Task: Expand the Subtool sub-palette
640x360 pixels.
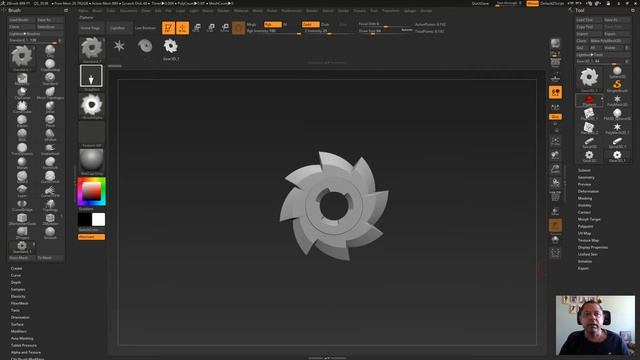Action: (x=584, y=170)
